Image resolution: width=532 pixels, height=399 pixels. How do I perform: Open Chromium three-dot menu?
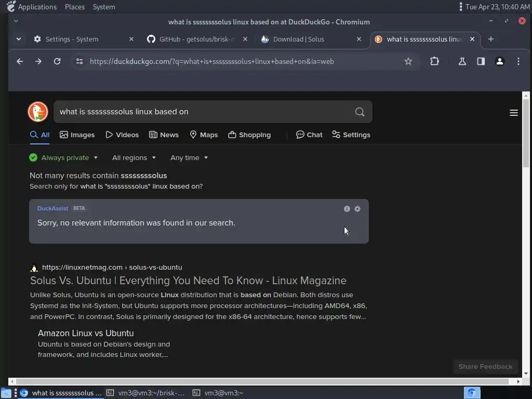click(x=518, y=61)
